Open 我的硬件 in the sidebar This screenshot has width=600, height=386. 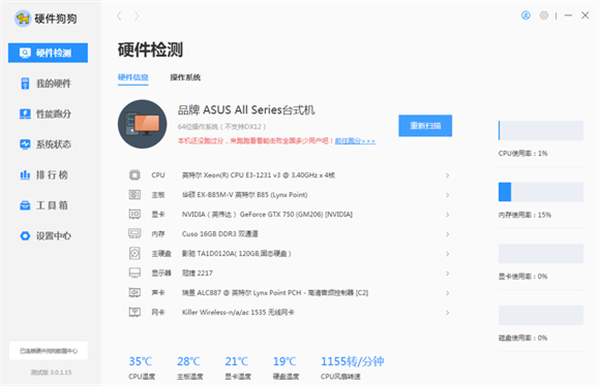pos(45,83)
